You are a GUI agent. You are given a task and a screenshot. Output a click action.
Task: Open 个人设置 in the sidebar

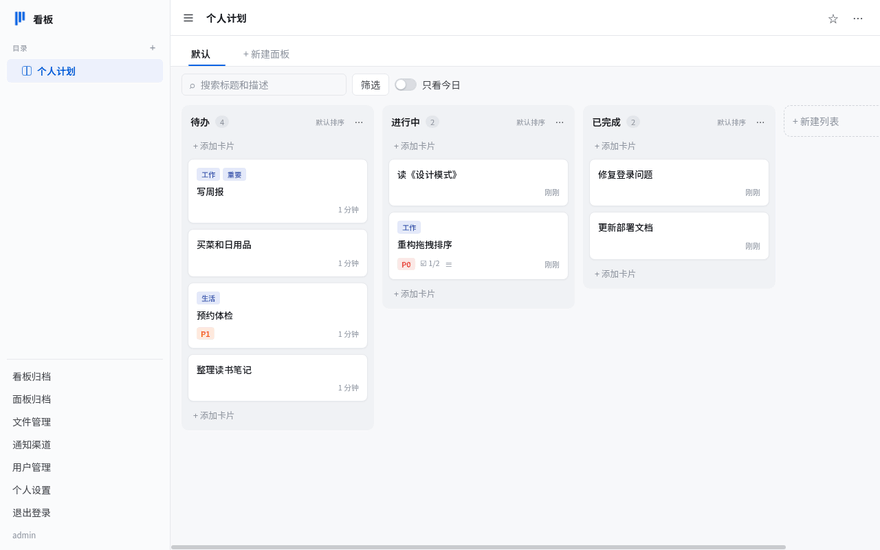(x=32, y=490)
